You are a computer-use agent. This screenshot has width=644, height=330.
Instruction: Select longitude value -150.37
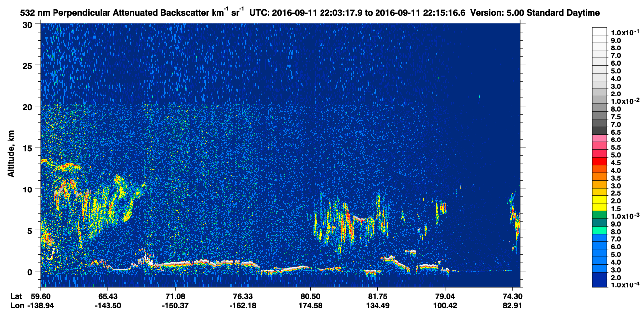point(175,305)
